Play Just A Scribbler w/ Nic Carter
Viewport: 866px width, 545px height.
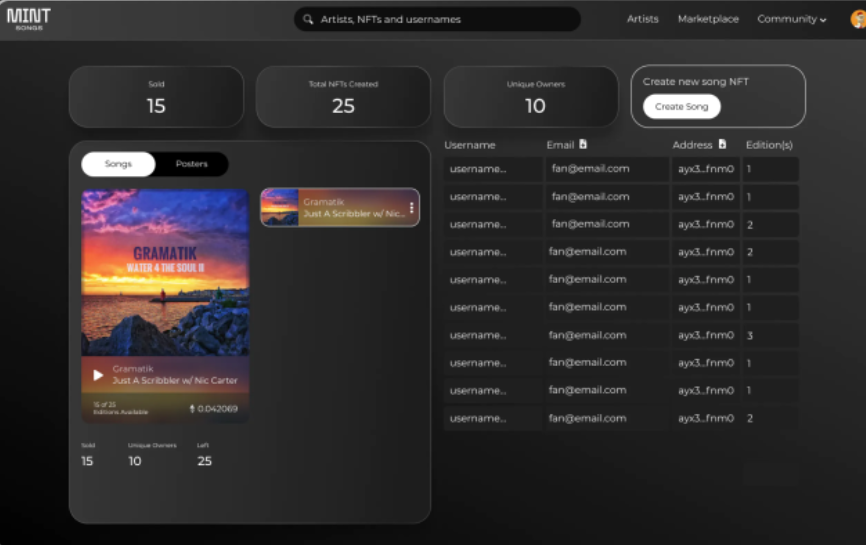click(x=98, y=375)
